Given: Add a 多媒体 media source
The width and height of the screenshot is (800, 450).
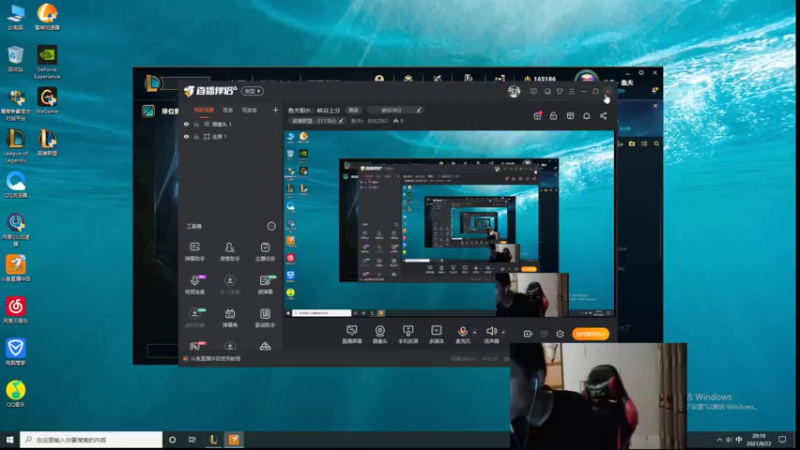Looking at the screenshot, I should click(436, 334).
